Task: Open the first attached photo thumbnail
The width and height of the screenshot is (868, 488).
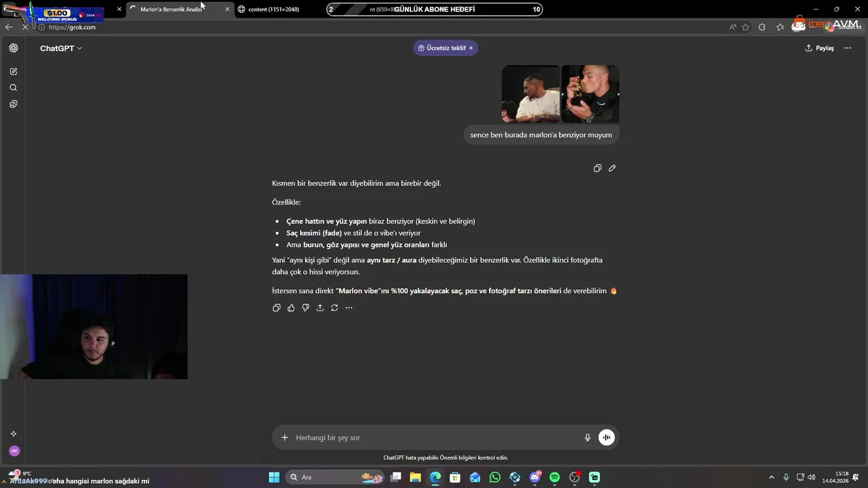Action: [x=531, y=94]
